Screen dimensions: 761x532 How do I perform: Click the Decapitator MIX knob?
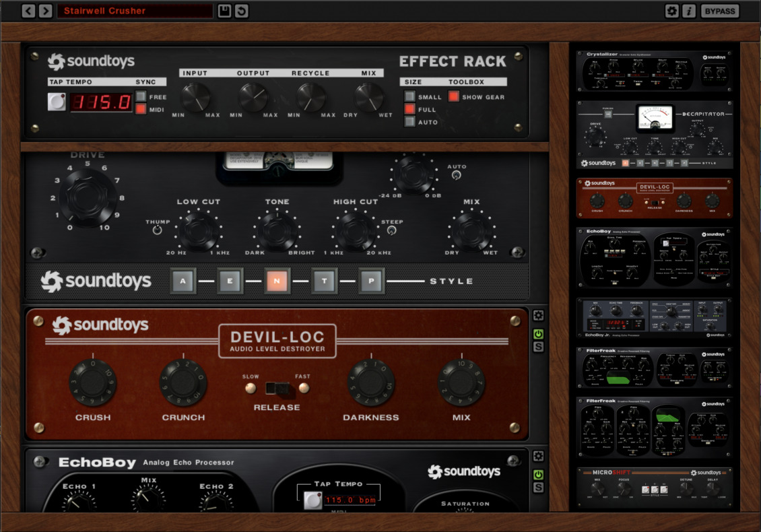[471, 231]
